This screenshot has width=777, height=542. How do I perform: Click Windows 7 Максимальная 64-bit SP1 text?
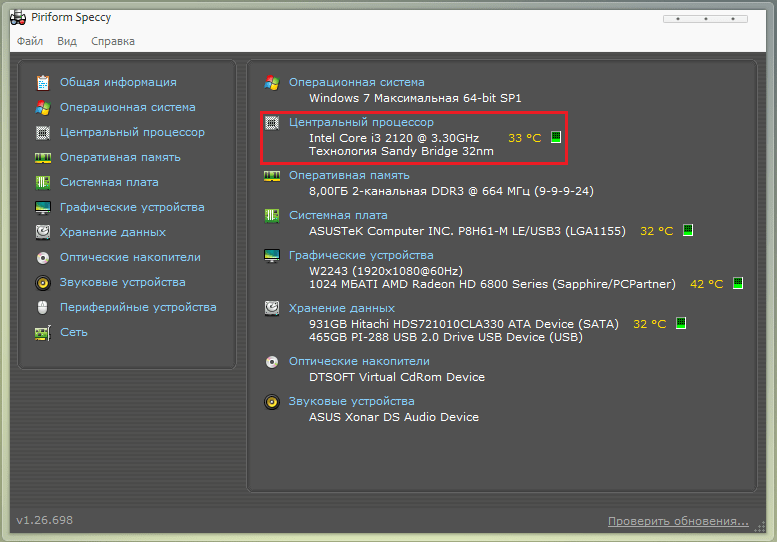[x=415, y=98]
